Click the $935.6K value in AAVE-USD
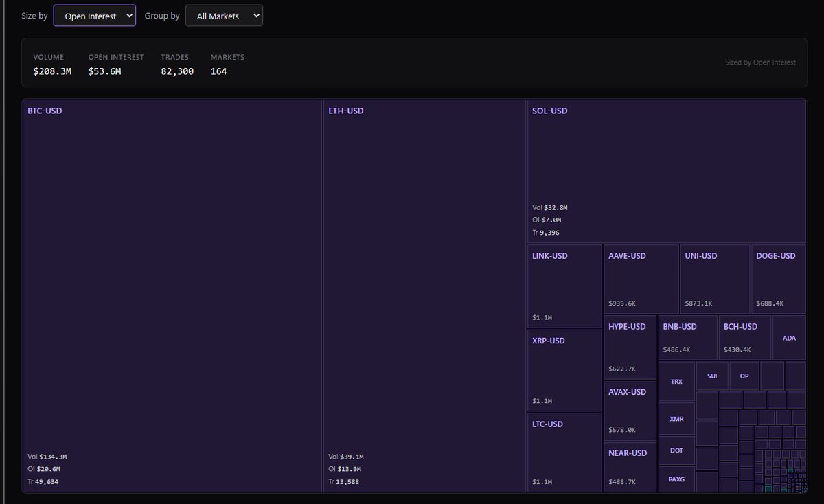Viewport: 824px width, 504px height. (622, 303)
